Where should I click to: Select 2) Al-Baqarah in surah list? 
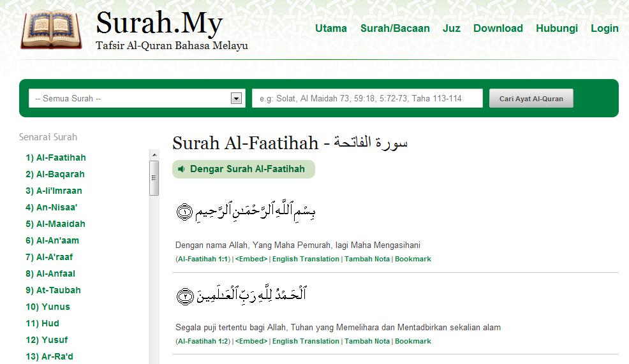[x=55, y=175]
